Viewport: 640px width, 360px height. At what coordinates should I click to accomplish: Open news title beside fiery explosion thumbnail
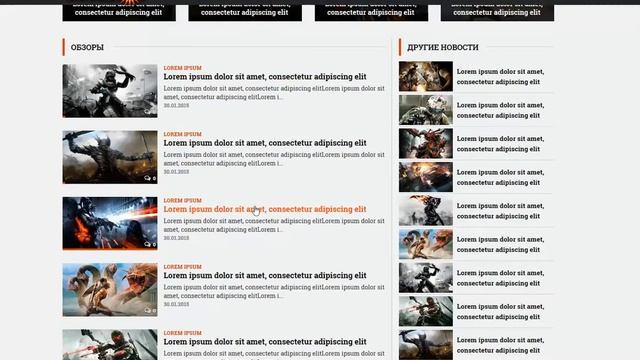(x=500, y=178)
